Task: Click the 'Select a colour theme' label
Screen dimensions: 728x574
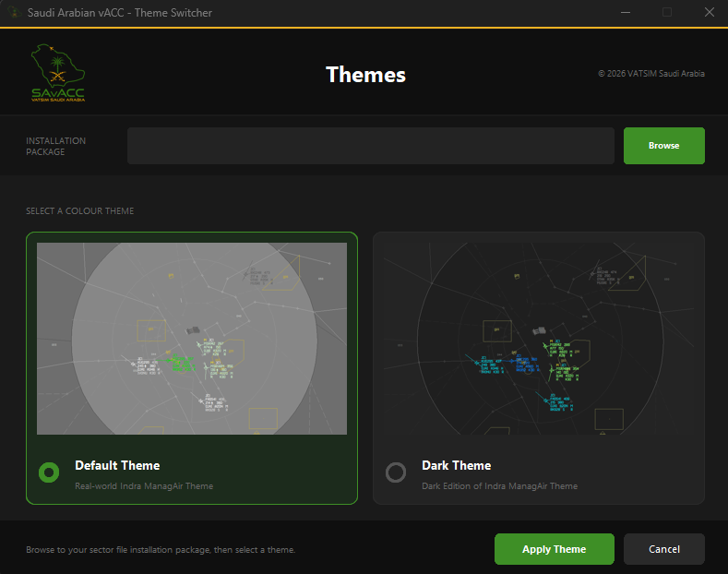Action: point(80,210)
